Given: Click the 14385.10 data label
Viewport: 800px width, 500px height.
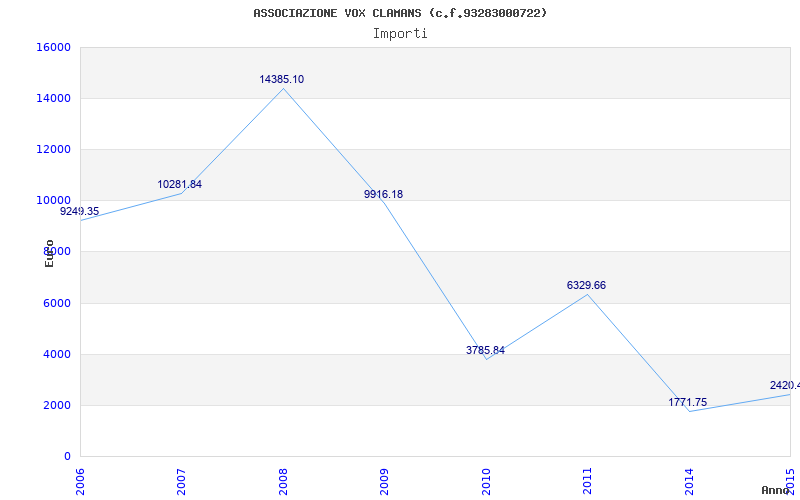Looking at the screenshot, I should pos(282,79).
